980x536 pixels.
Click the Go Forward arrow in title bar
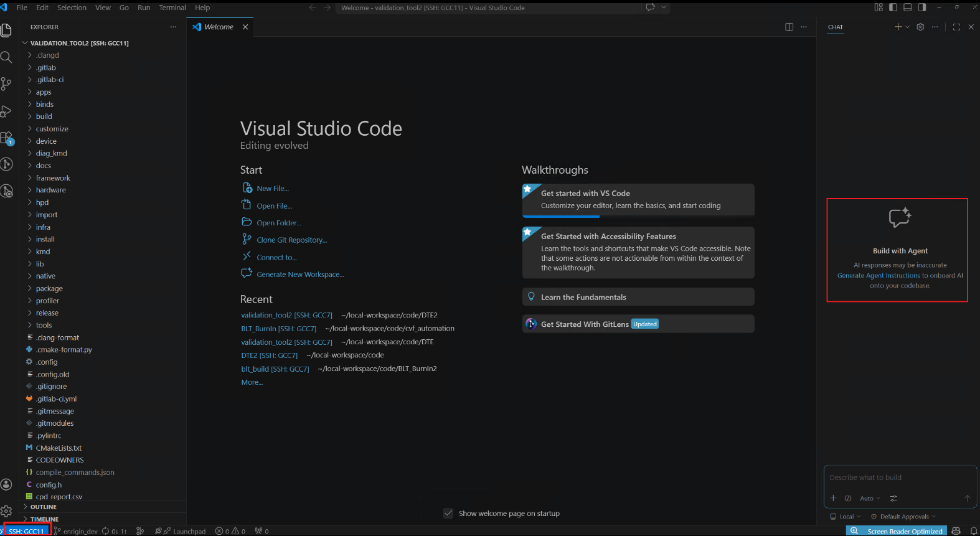327,7
